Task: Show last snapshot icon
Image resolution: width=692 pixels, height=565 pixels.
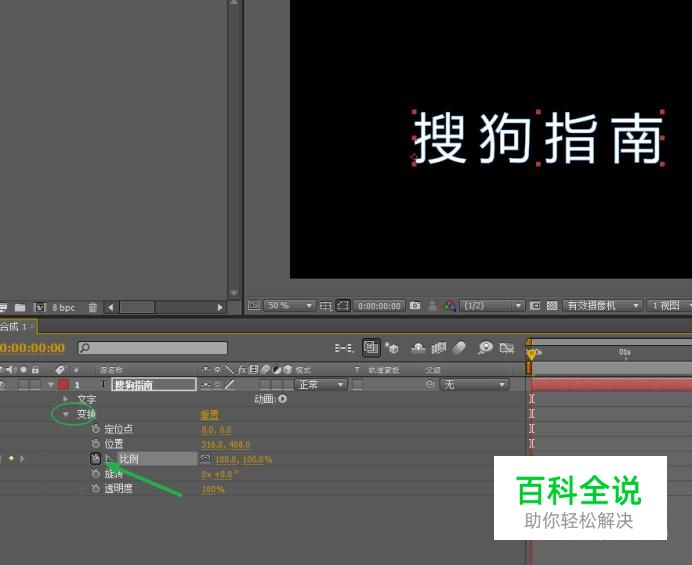Action: (x=432, y=305)
